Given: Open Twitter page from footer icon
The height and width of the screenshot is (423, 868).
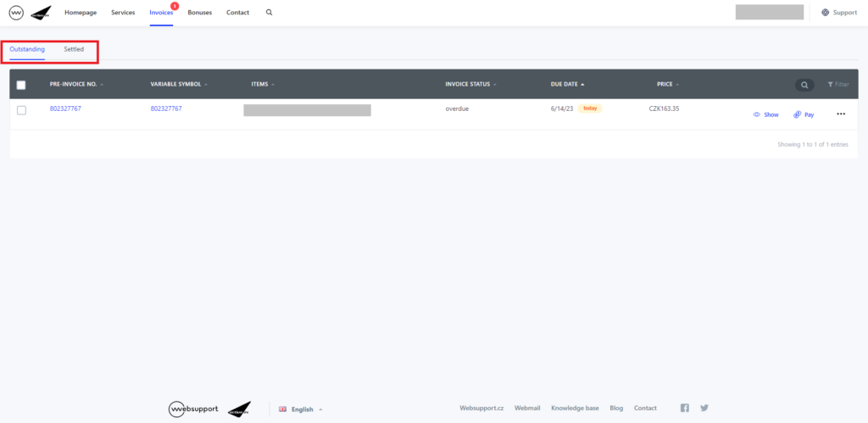Looking at the screenshot, I should (x=704, y=409).
